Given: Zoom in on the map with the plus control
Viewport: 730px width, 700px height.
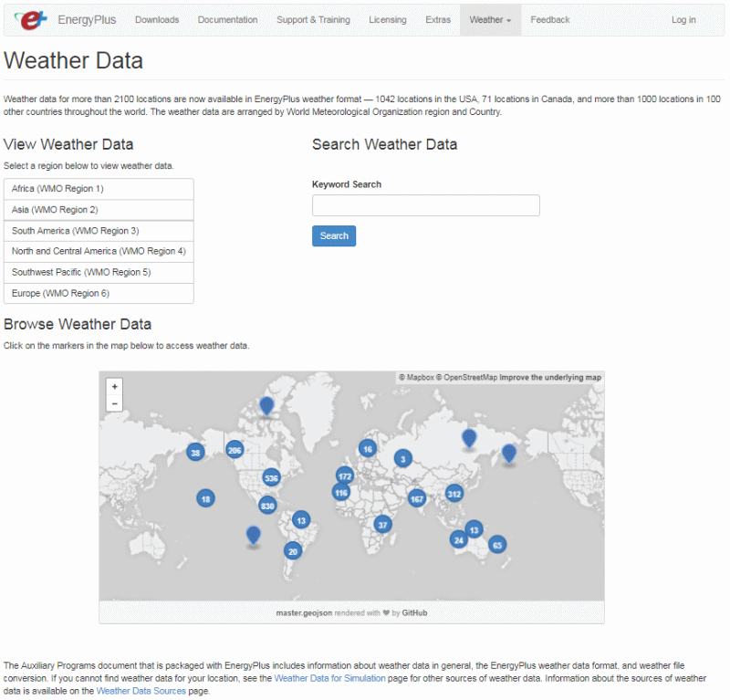Looking at the screenshot, I should (x=114, y=387).
